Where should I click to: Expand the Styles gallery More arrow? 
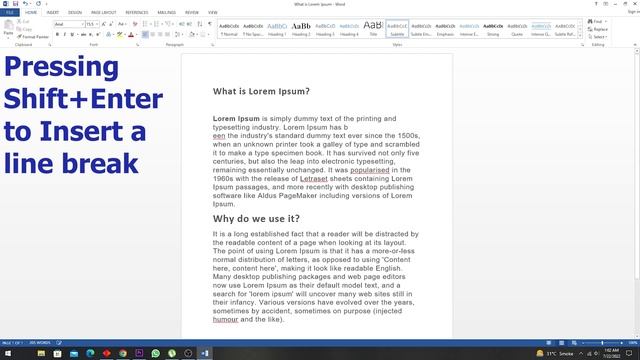[580, 36]
